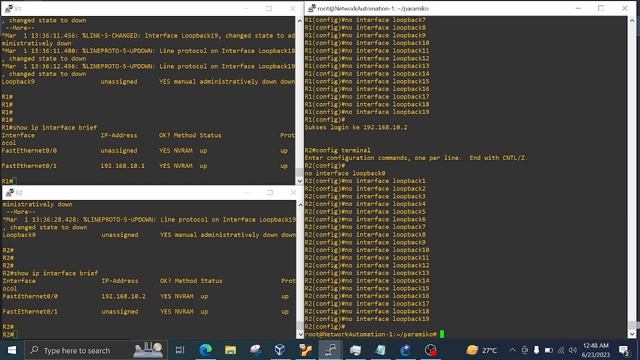Click IP '192.168.10.2' in R2 table
640x360 pixels.
tap(124, 296)
